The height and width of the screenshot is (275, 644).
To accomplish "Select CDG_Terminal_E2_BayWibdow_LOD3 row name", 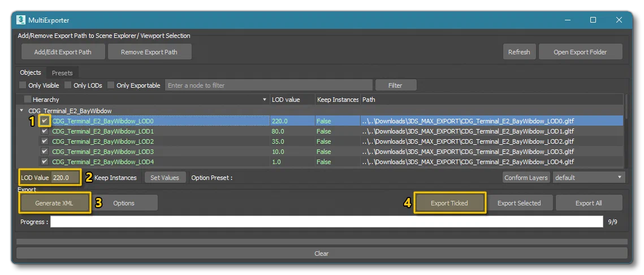I will [103, 152].
